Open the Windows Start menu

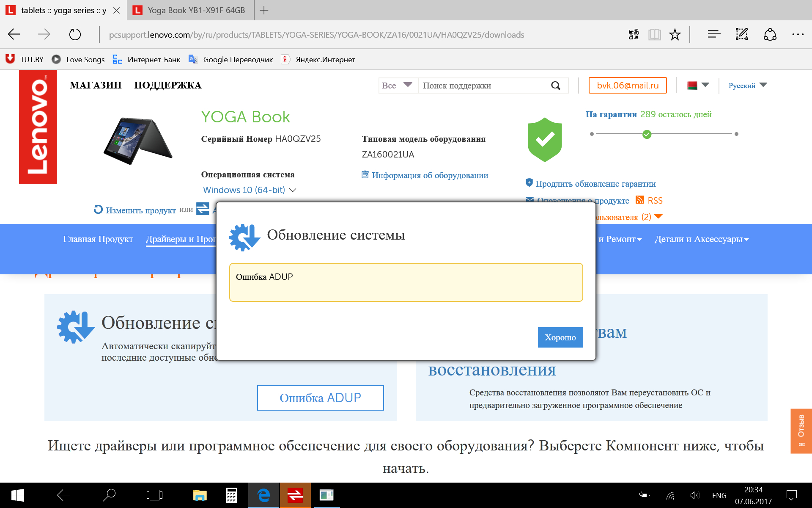click(17, 495)
